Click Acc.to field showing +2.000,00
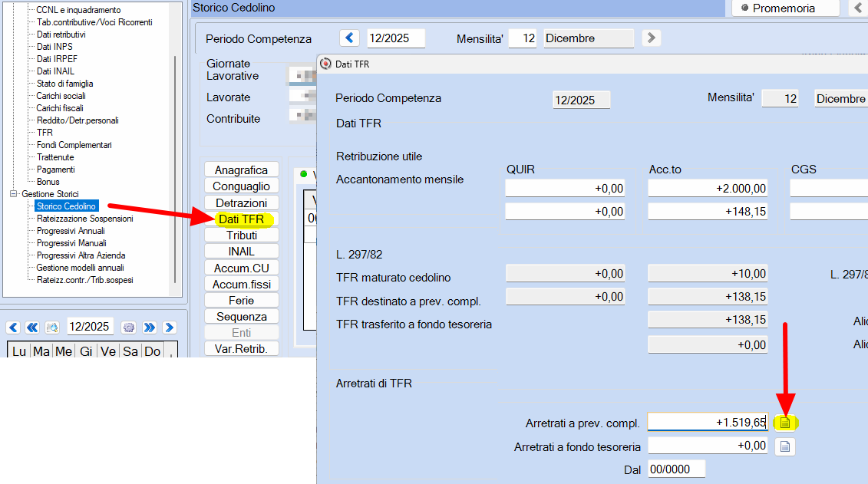This screenshot has width=868, height=484. 708,189
